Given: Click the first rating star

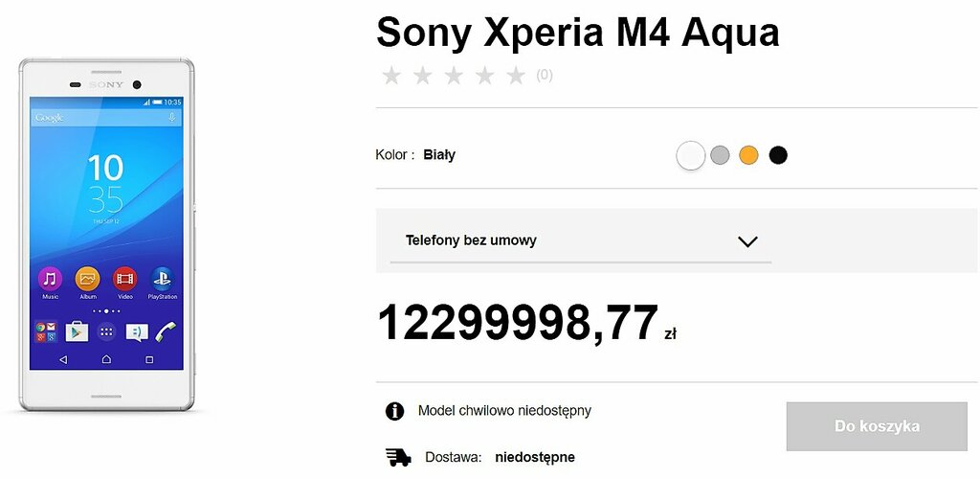Looking at the screenshot, I should 391,76.
